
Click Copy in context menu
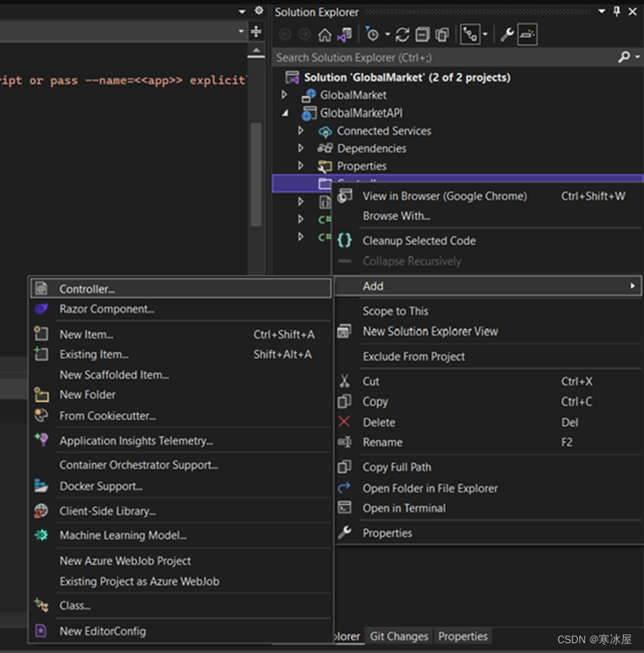[488, 401]
